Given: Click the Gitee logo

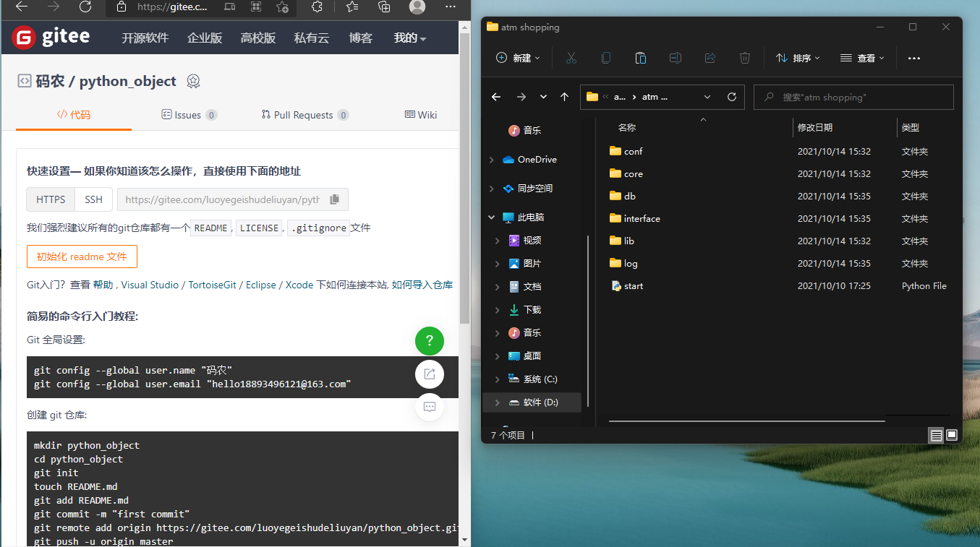Looking at the screenshot, I should tap(51, 38).
